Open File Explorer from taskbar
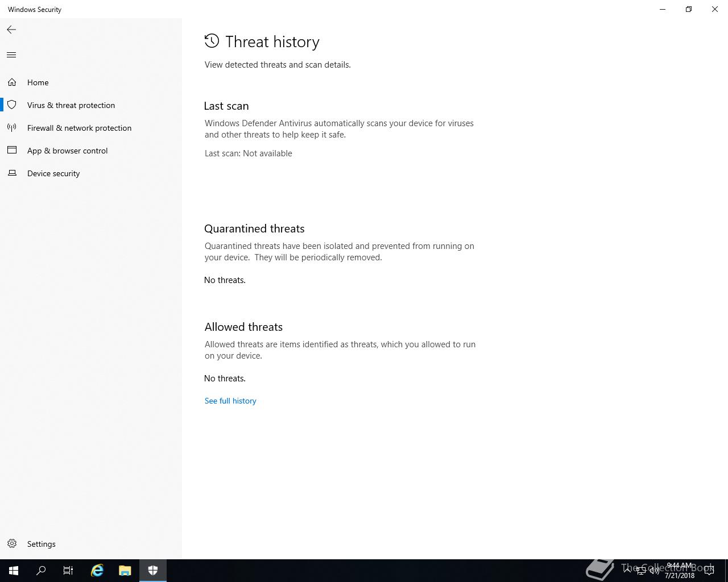 [125, 571]
